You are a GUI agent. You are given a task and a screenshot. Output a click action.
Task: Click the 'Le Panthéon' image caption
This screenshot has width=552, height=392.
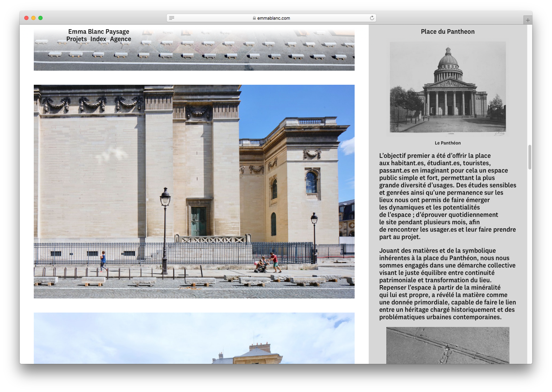[448, 143]
